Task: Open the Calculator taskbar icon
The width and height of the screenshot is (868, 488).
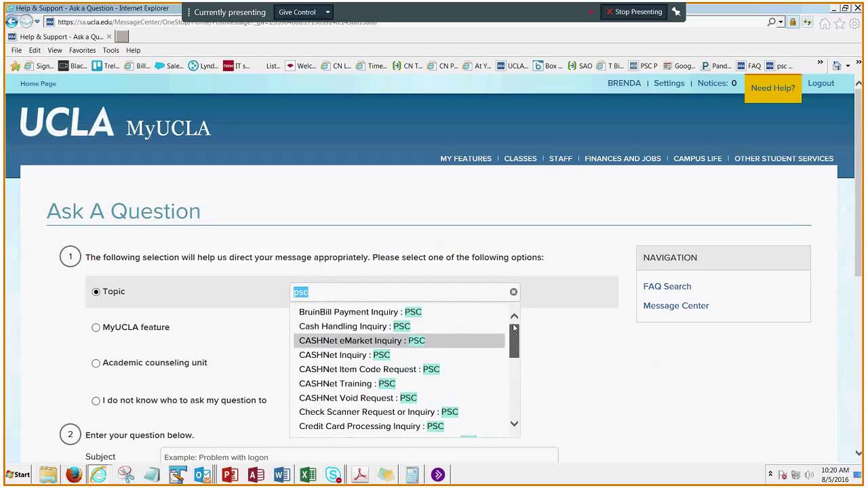Action: pyautogui.click(x=412, y=474)
